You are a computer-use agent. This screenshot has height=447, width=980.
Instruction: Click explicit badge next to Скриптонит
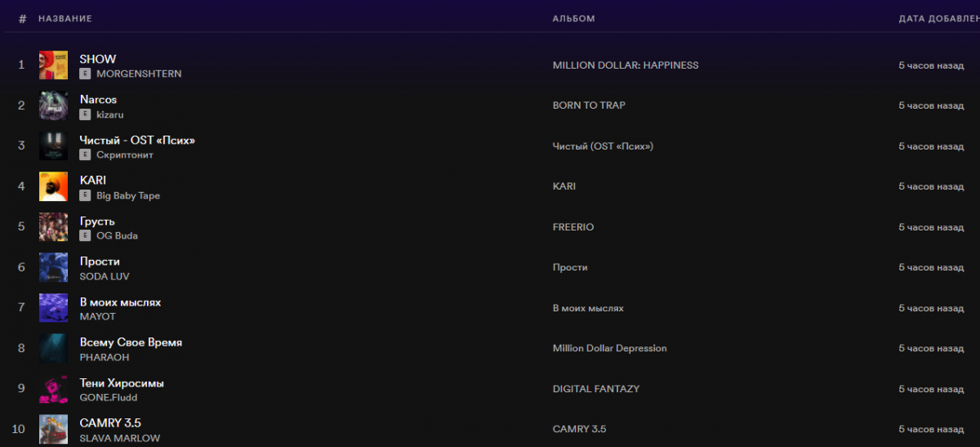click(84, 154)
